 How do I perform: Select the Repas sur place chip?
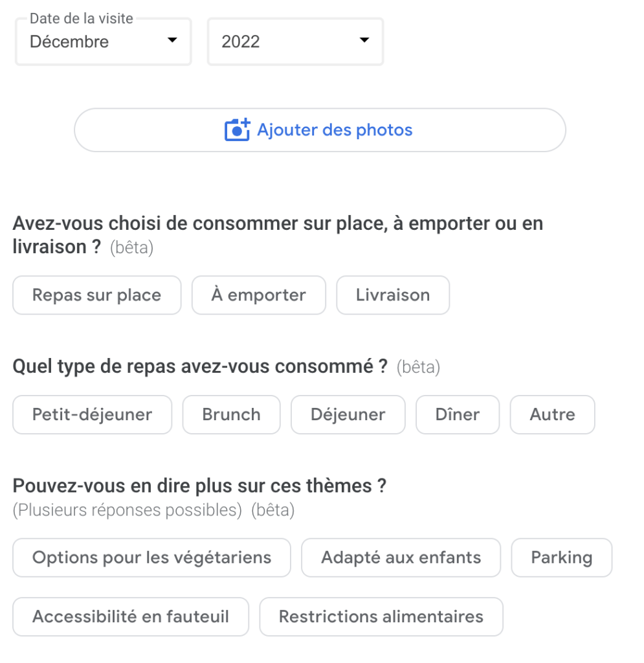[x=97, y=295]
